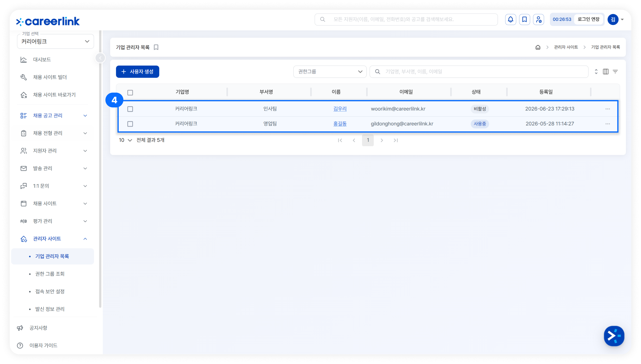Open the notifications bell icon

pos(510,19)
